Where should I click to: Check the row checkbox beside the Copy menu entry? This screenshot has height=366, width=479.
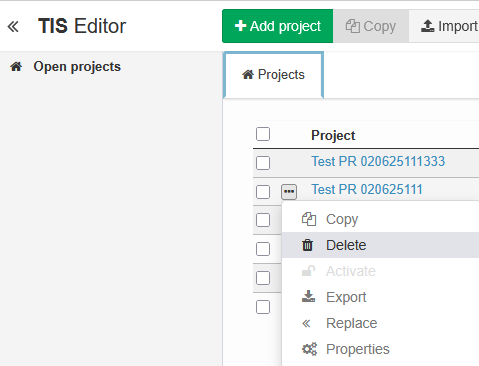click(x=263, y=220)
